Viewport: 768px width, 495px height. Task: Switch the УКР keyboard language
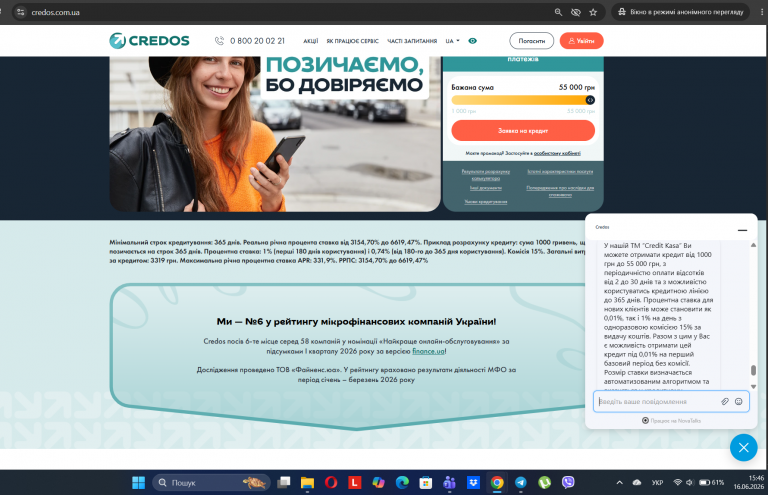coord(657,483)
